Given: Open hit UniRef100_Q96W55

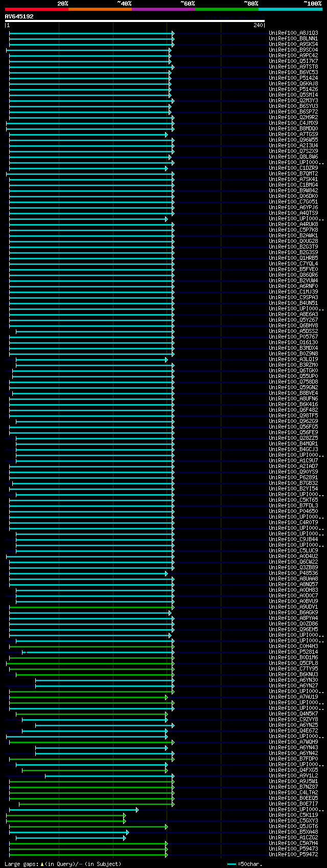Looking at the screenshot, I should (293, 140).
